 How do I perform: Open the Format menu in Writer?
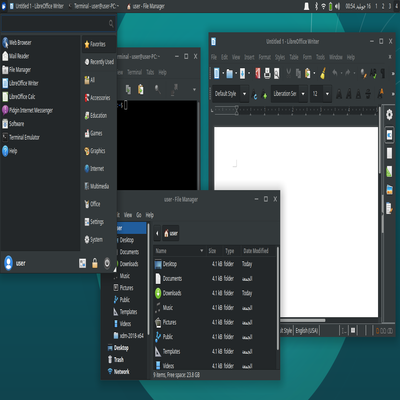click(x=265, y=57)
